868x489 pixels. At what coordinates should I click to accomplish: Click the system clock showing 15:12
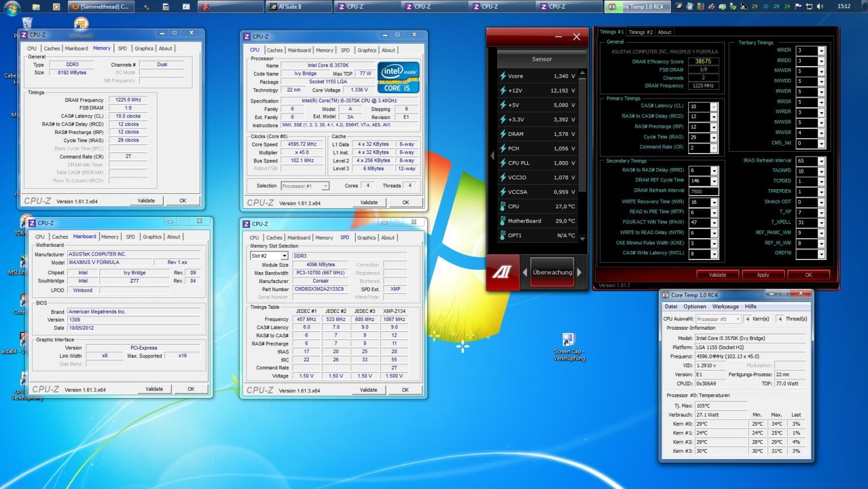844,6
